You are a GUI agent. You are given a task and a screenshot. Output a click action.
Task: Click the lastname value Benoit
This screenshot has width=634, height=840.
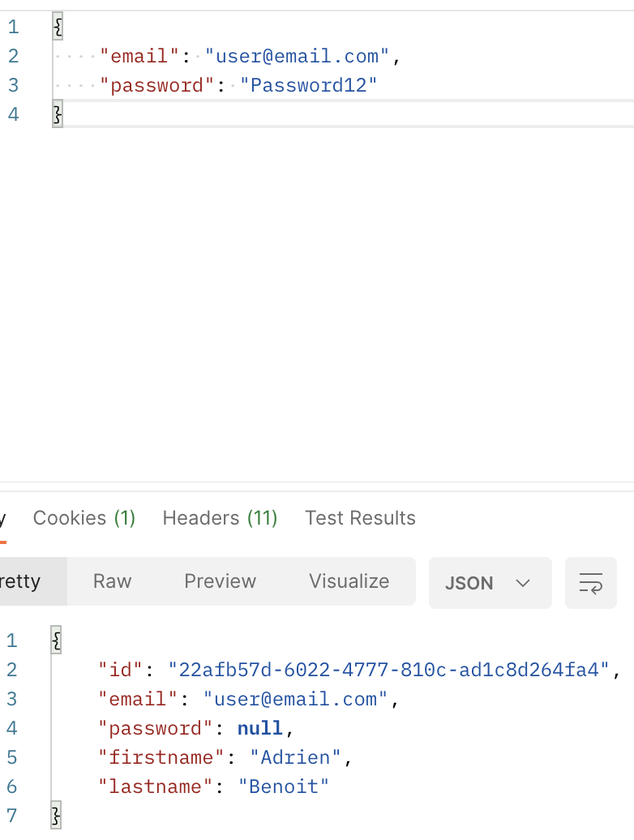point(283,786)
